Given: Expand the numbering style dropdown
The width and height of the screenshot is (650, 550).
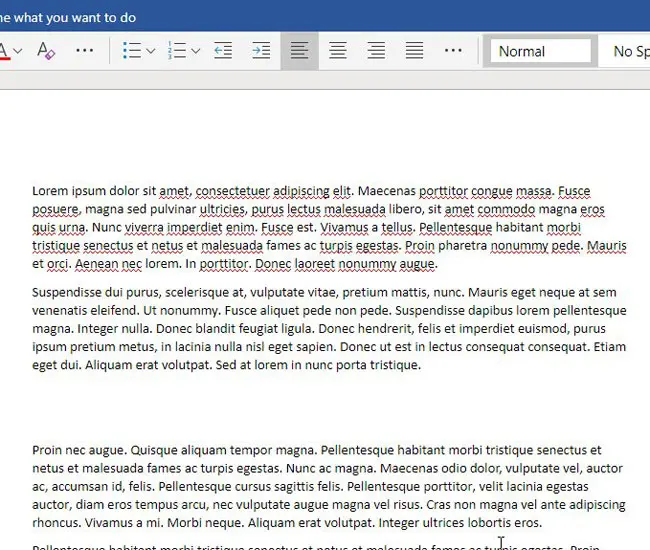Looking at the screenshot, I should tap(196, 51).
